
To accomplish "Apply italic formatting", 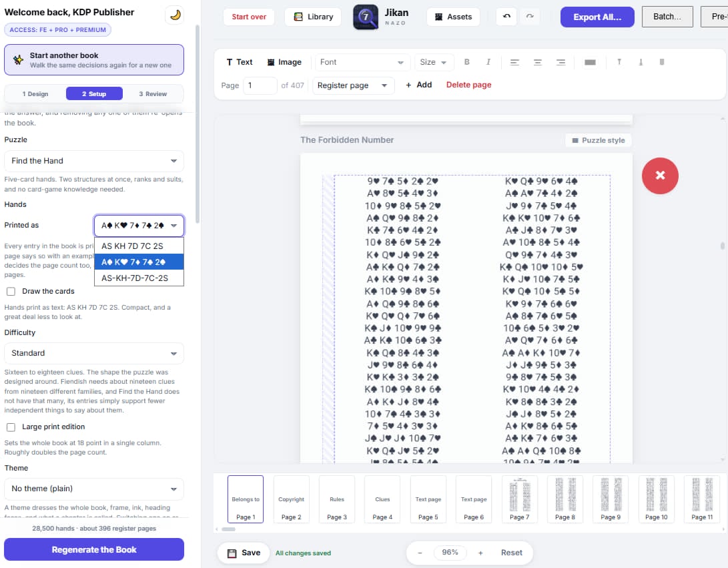I will 488,62.
